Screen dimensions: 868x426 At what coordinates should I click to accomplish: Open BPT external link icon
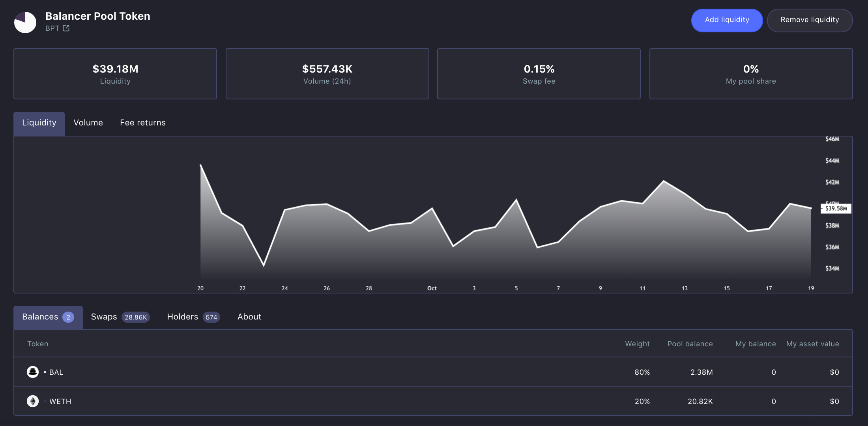click(66, 28)
